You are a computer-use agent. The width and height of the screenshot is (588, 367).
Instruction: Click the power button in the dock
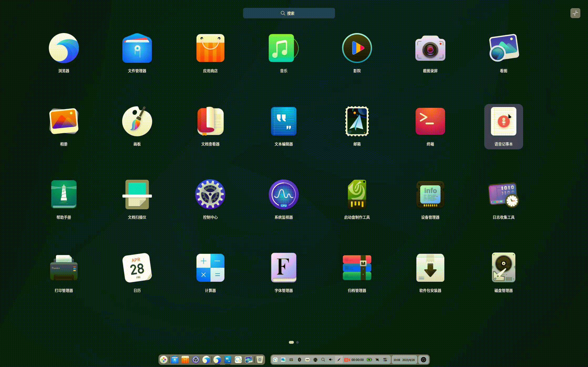(x=423, y=360)
